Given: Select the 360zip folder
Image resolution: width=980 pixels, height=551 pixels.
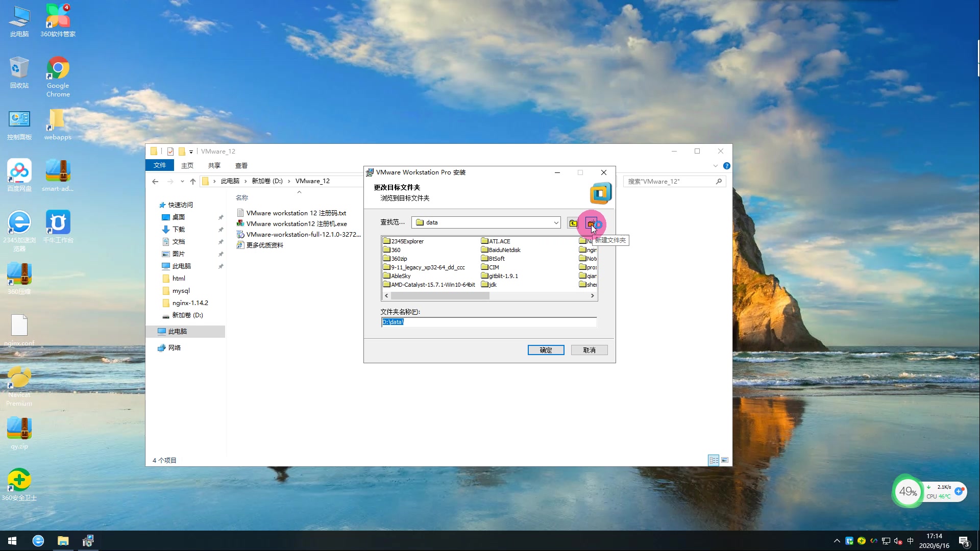Looking at the screenshot, I should [395, 259].
